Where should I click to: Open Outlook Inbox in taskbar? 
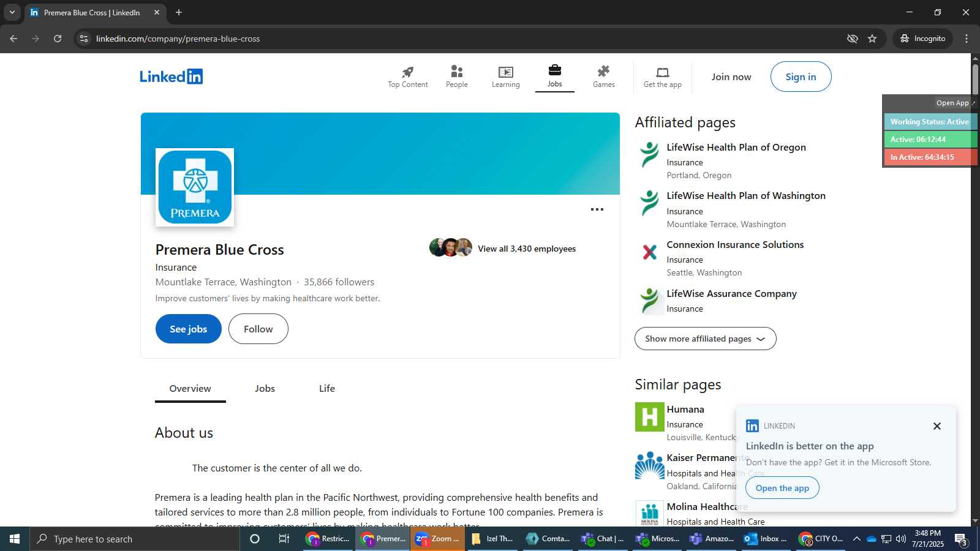click(766, 539)
